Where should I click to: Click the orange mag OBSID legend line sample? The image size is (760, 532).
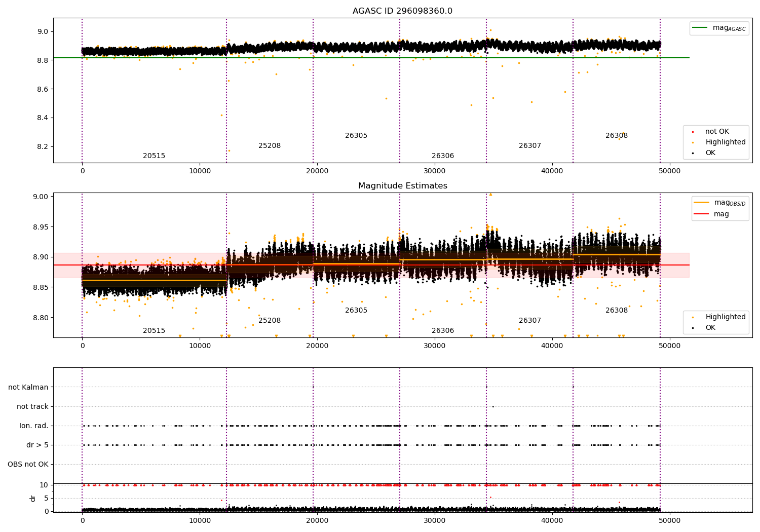[x=702, y=203]
